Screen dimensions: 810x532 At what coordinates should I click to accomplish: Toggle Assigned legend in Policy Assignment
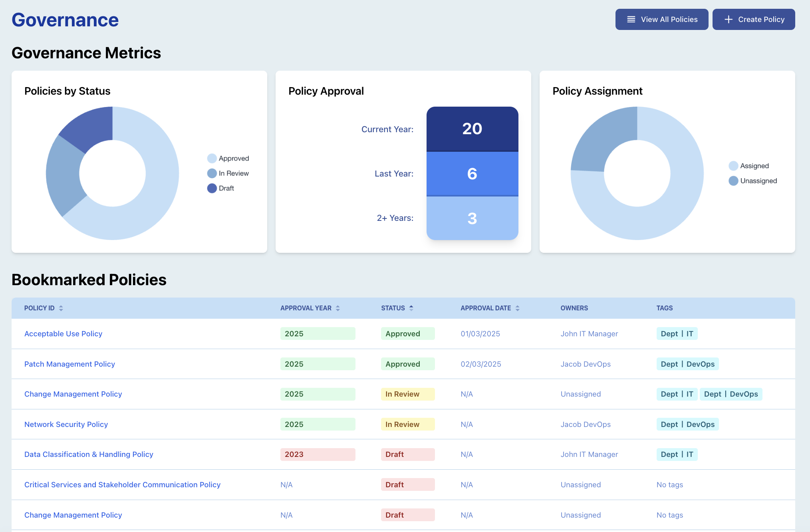(749, 166)
